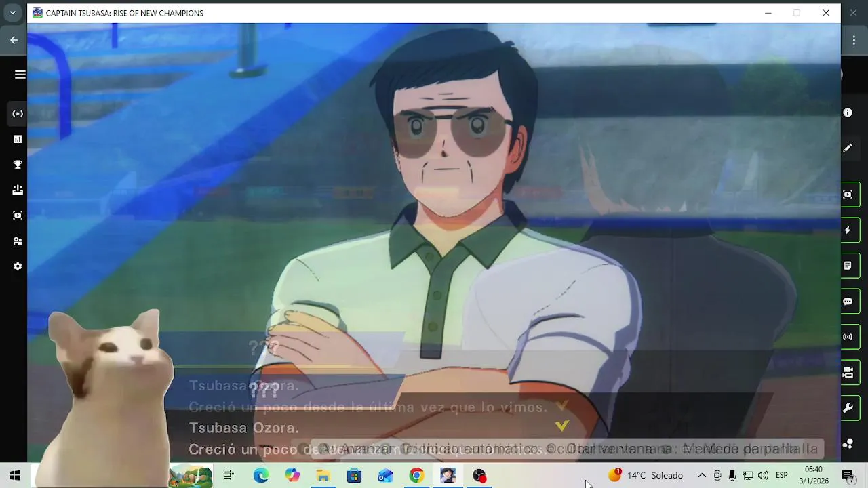This screenshot has width=868, height=488.
Task: Open the vertical three-dot menu at top right
Action: pyautogui.click(x=854, y=40)
